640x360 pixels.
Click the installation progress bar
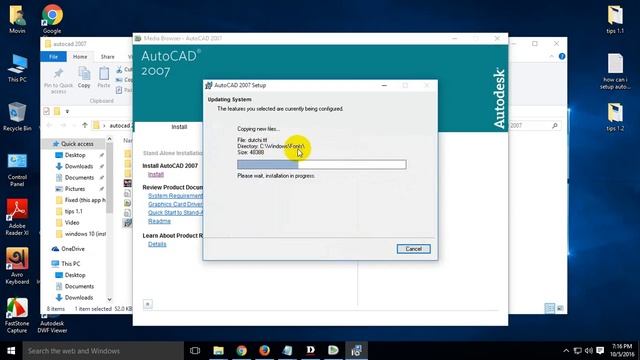(x=322, y=164)
